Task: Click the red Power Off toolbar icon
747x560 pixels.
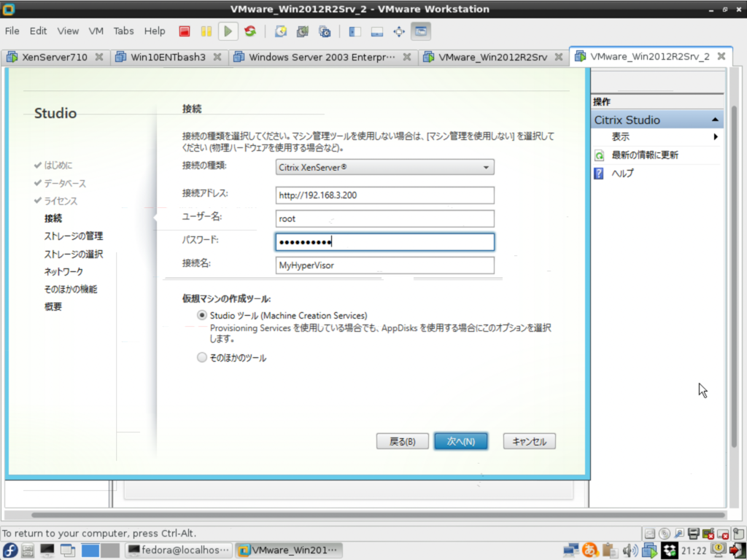Action: click(185, 31)
